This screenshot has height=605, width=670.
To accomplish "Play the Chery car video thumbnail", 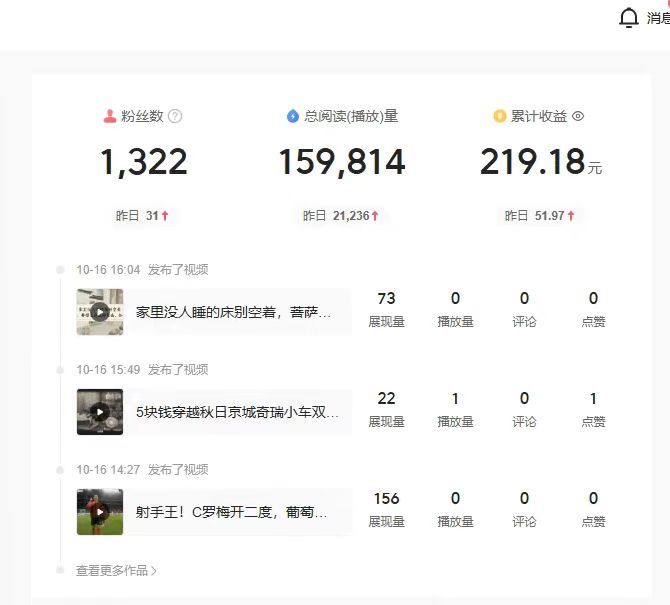I will [100, 411].
